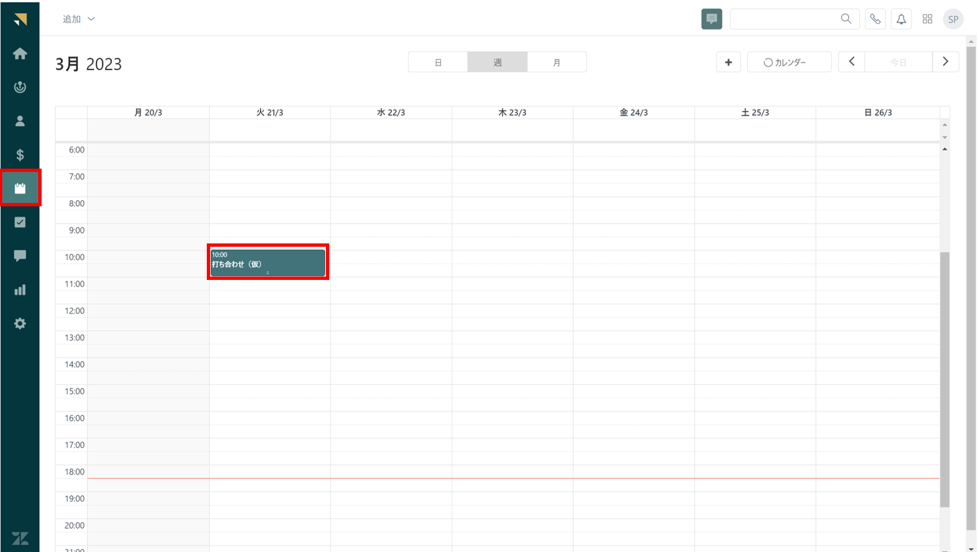Screen dimensions: 980x552
Task: Open the Tasks checkmark icon
Action: (20, 222)
